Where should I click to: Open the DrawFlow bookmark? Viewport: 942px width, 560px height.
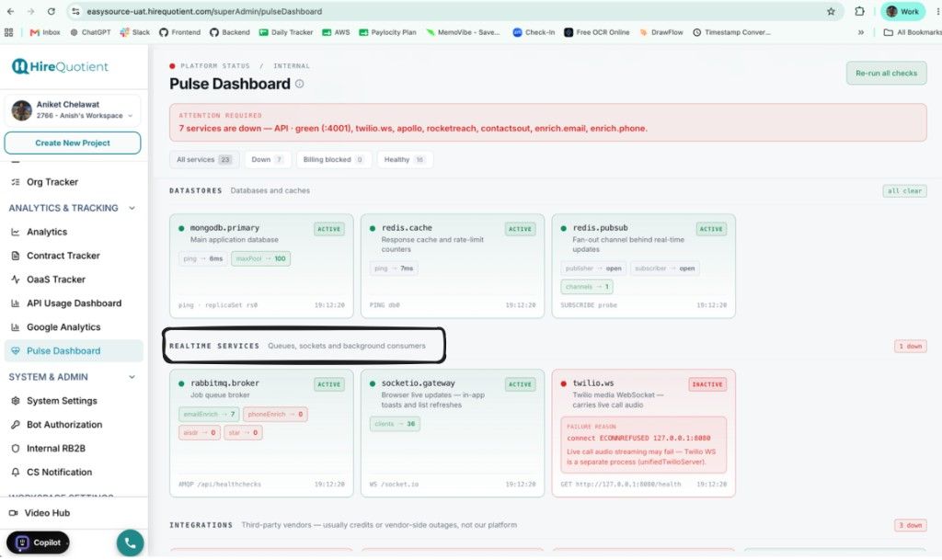[x=661, y=32]
